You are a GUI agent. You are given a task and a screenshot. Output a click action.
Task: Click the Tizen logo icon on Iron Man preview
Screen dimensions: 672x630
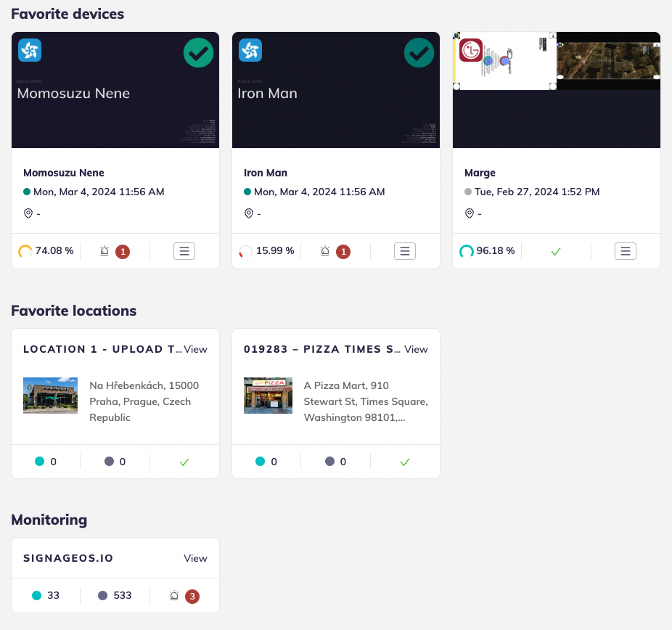tap(250, 50)
